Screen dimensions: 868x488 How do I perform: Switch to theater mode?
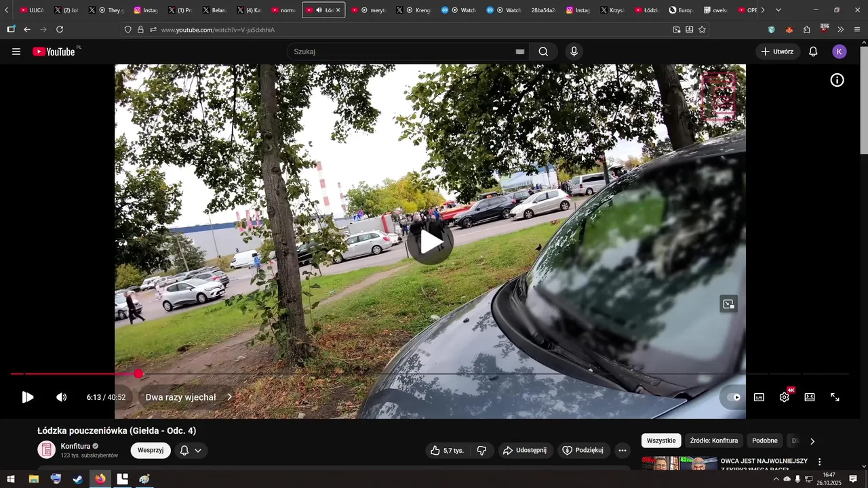click(810, 397)
